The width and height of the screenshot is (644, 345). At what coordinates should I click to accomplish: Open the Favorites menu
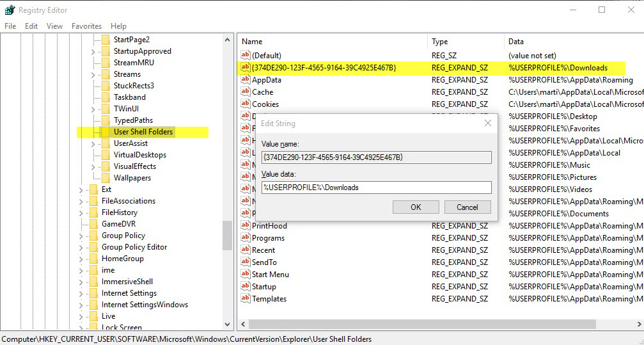pos(87,26)
